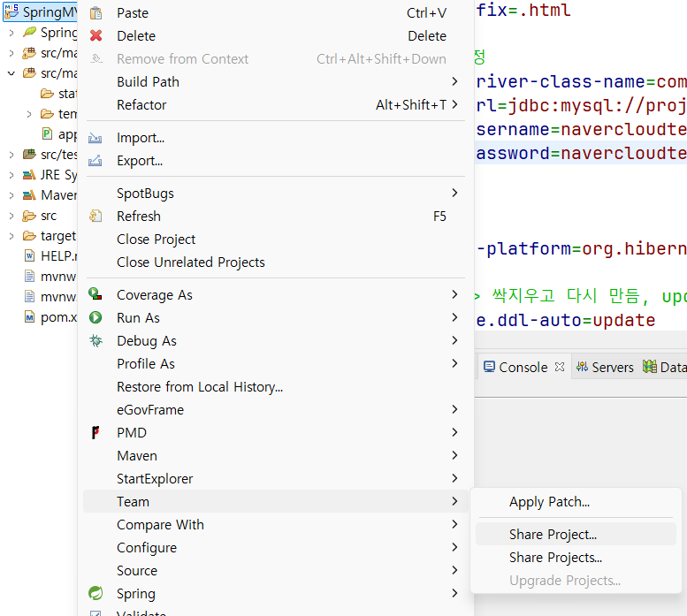The width and height of the screenshot is (687, 616).
Task: Select Team in the context menu
Action: [276, 501]
